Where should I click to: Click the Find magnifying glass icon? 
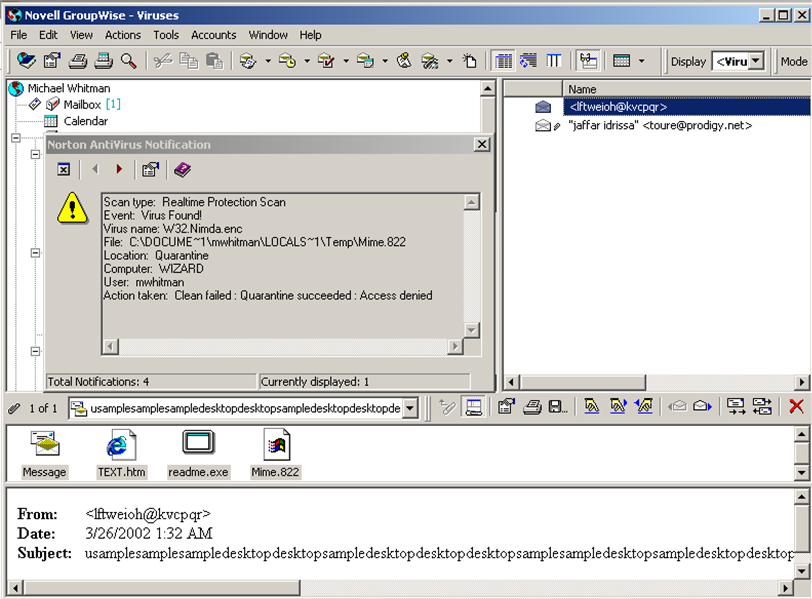128,61
